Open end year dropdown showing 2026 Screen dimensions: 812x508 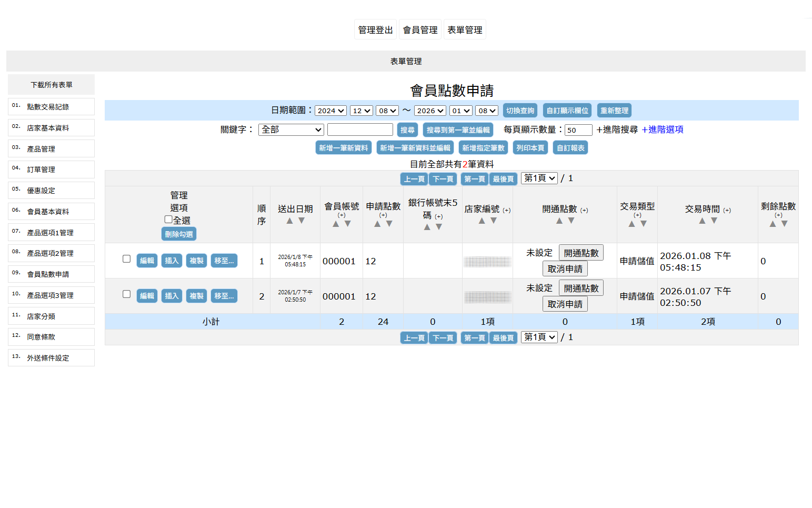[x=430, y=111]
